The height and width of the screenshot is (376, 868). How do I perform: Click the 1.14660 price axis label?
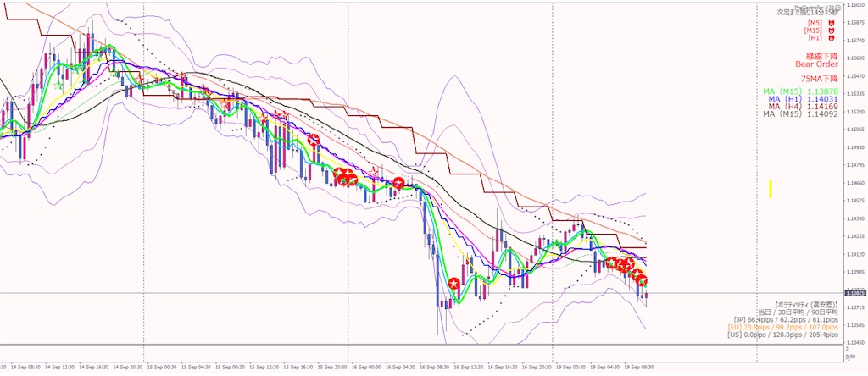point(855,183)
